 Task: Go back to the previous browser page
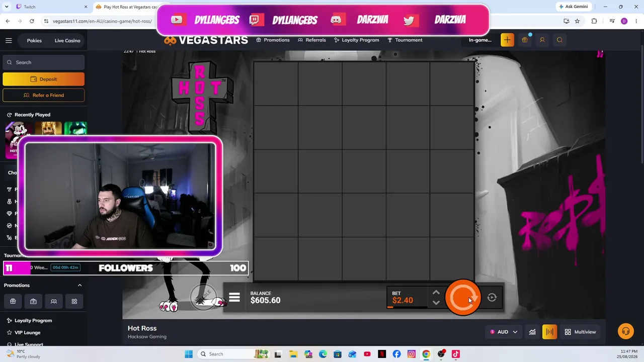click(x=8, y=21)
